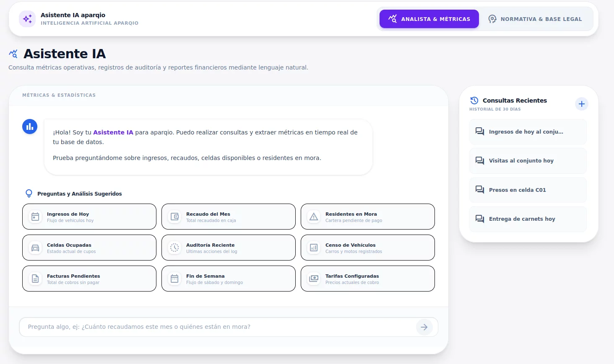Click the blue bar chart avatar icon
The image size is (614, 364).
click(30, 126)
